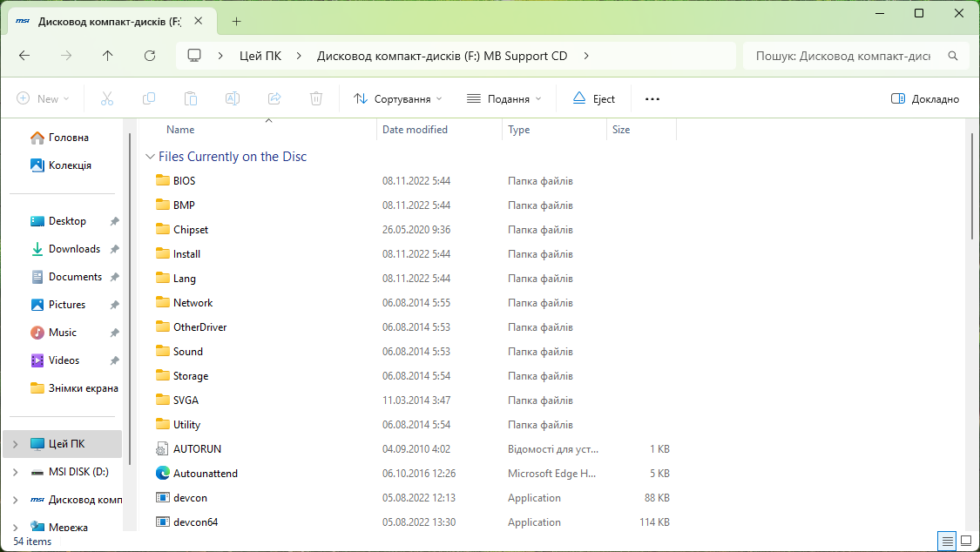The height and width of the screenshot is (552, 980).
Task: Switch to large thumbnails view icon
Action: [x=966, y=541]
